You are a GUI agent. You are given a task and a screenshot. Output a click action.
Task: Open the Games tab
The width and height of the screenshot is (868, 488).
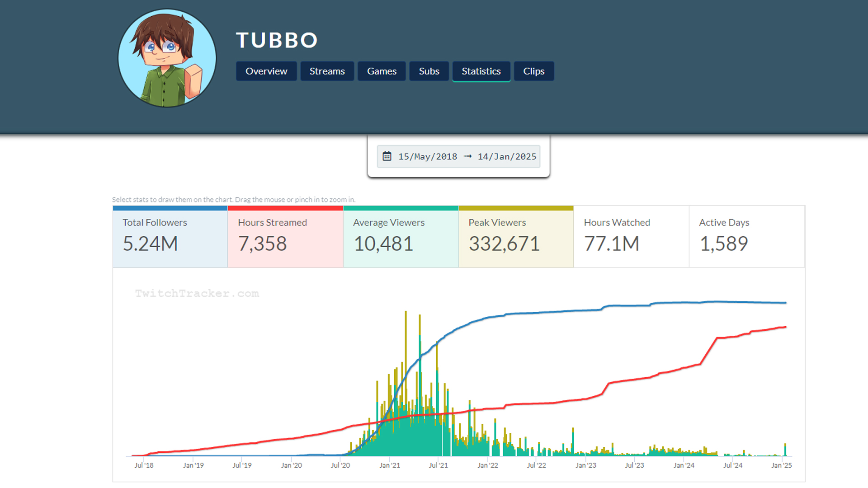pyautogui.click(x=382, y=71)
